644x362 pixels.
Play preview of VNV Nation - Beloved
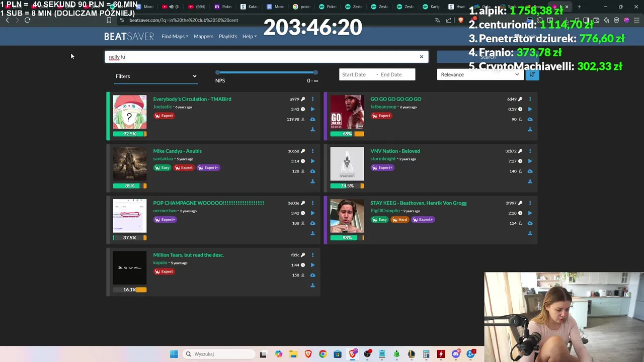(x=530, y=161)
